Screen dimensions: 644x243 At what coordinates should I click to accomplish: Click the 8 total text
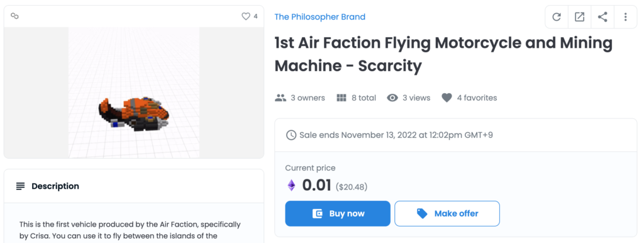(x=364, y=98)
